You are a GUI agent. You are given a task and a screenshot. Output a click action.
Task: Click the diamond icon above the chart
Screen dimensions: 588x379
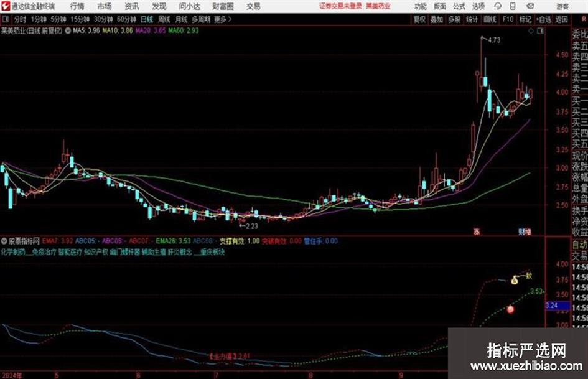click(531, 31)
